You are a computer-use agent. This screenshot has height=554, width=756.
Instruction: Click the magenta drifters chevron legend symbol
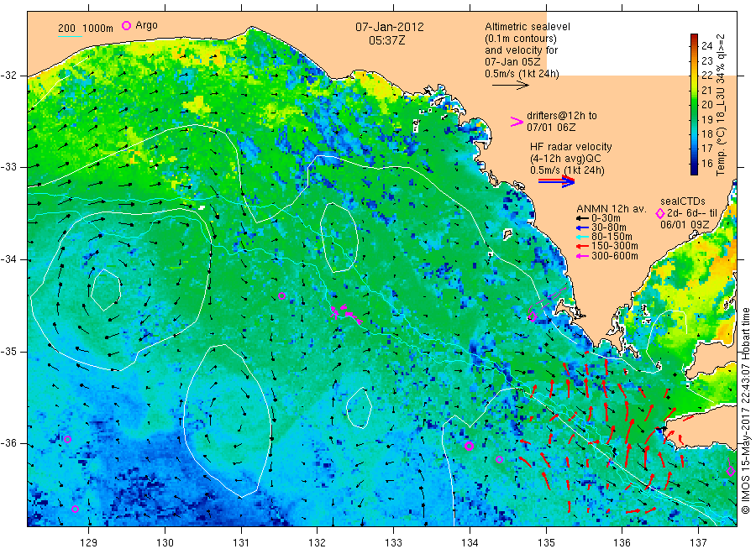[x=517, y=122]
